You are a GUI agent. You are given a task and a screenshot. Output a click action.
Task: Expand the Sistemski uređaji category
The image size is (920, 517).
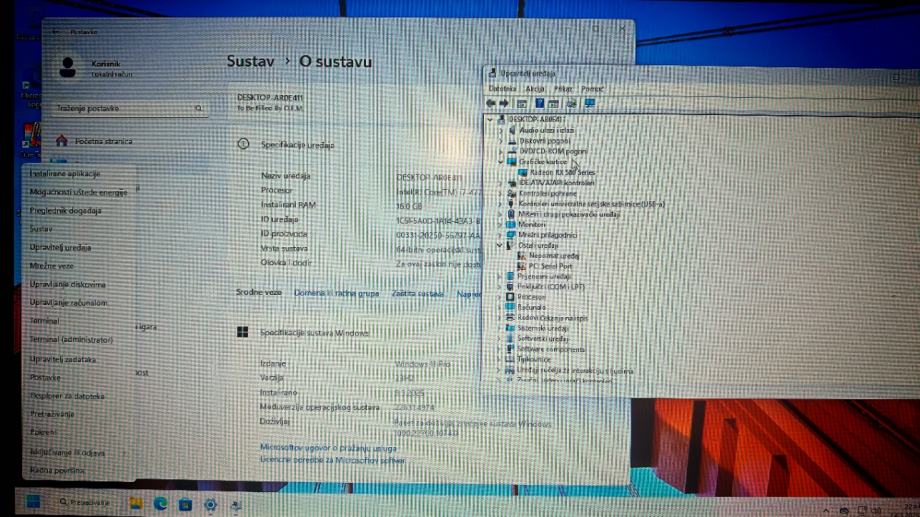pos(499,328)
